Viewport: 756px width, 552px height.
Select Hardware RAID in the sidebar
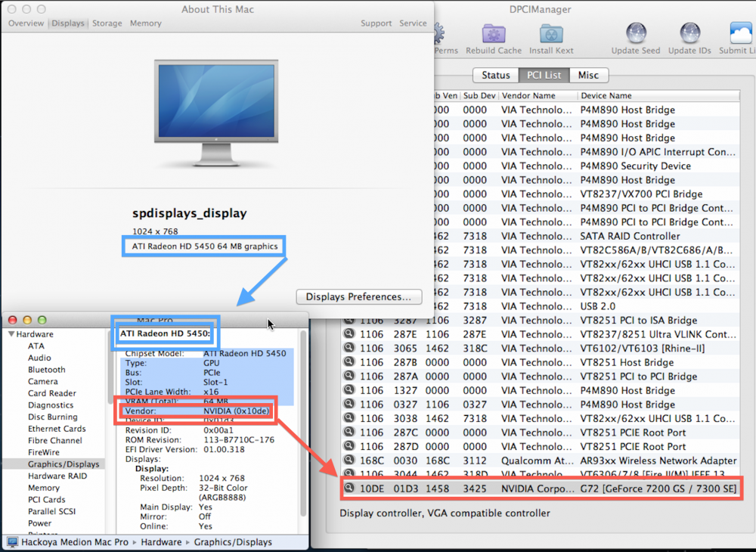[x=57, y=476]
